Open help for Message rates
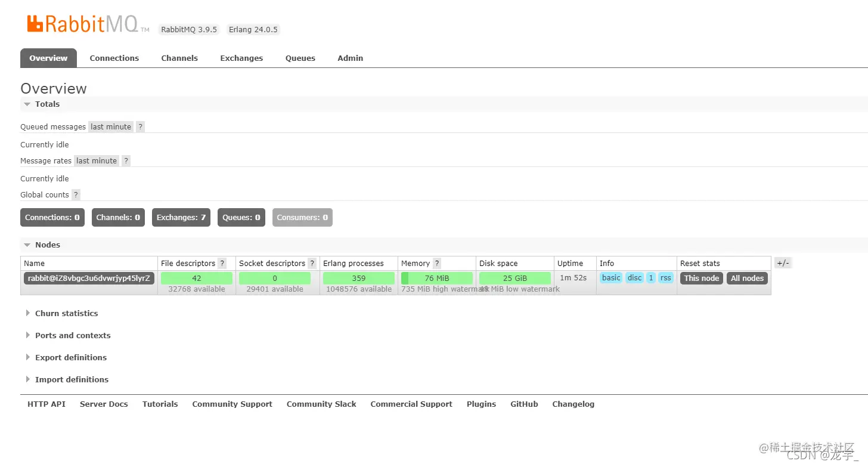Image resolution: width=868 pixels, height=467 pixels. pos(126,160)
